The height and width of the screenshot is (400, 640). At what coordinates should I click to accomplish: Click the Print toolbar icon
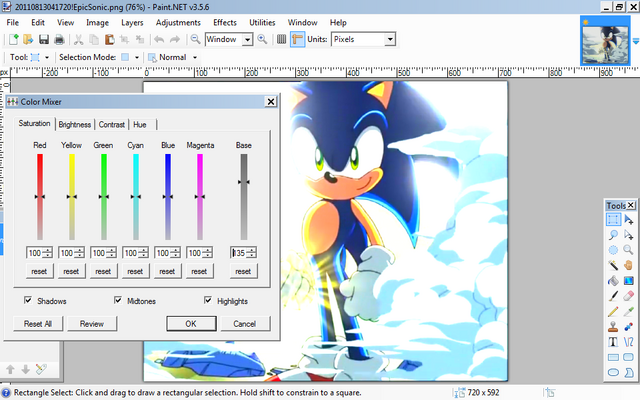click(x=59, y=40)
